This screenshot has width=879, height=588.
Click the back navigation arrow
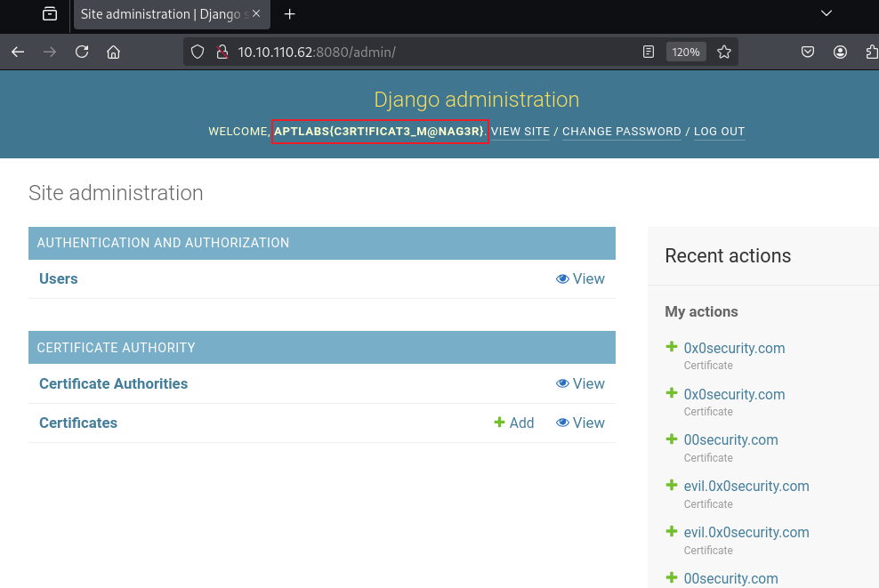pyautogui.click(x=18, y=52)
